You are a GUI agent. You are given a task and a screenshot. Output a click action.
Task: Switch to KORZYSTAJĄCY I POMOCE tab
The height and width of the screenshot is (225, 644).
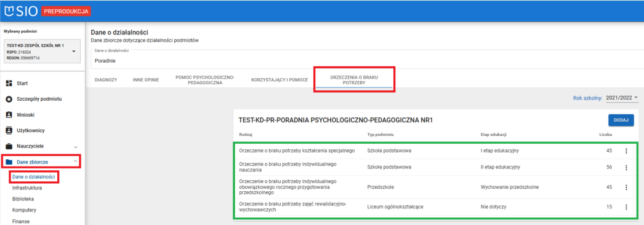(280, 80)
